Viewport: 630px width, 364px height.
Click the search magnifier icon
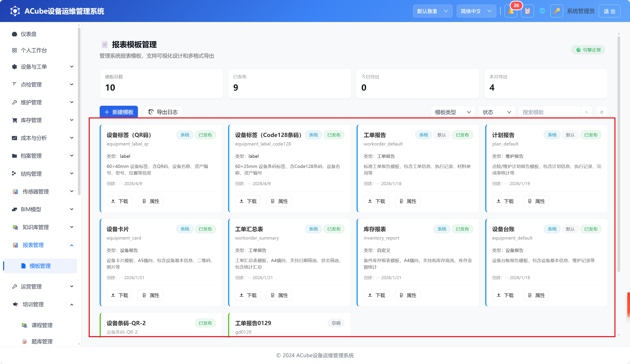click(586, 112)
